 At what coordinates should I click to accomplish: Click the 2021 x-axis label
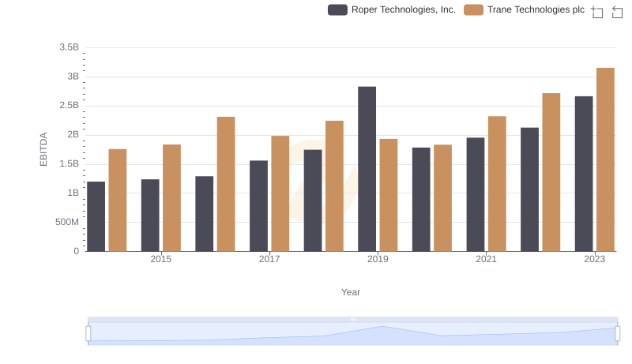(x=486, y=259)
